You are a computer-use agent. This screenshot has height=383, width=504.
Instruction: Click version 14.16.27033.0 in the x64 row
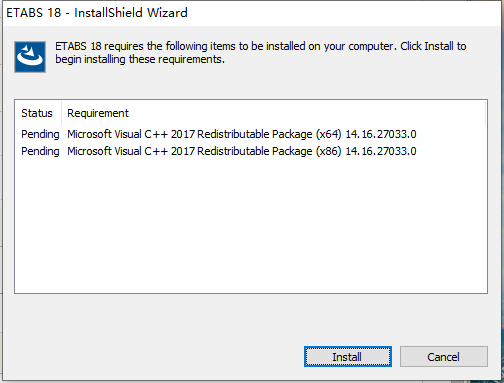point(381,134)
